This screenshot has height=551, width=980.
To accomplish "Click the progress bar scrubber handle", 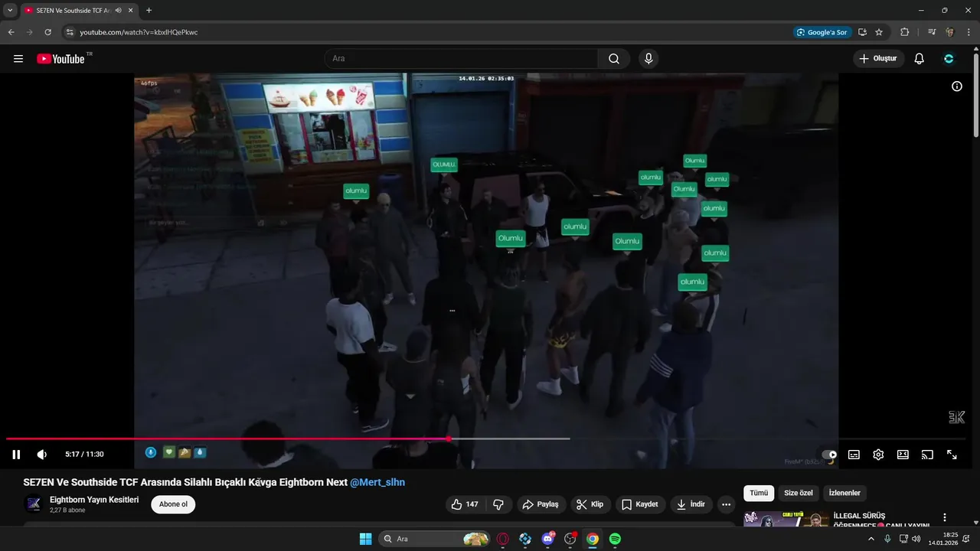I will [449, 439].
